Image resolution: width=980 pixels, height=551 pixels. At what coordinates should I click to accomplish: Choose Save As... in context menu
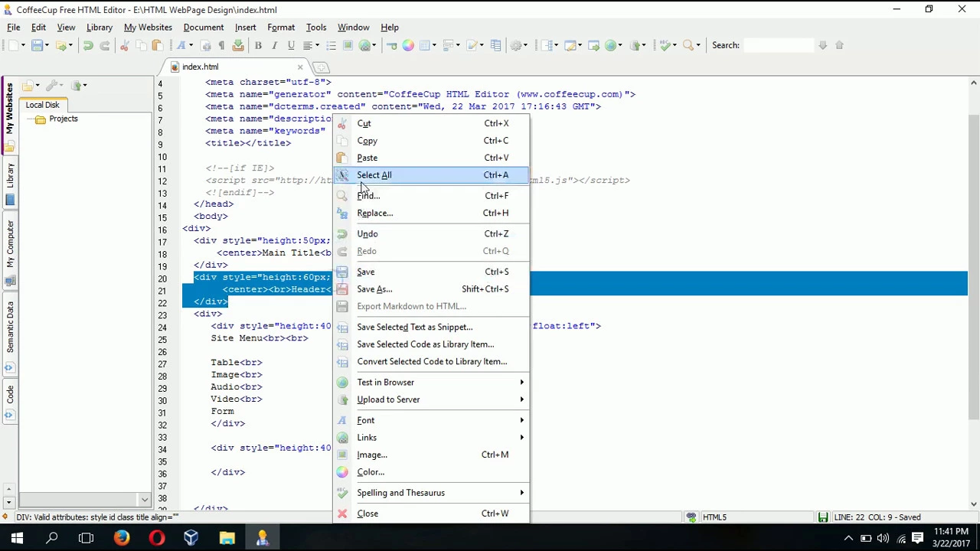coord(431,289)
